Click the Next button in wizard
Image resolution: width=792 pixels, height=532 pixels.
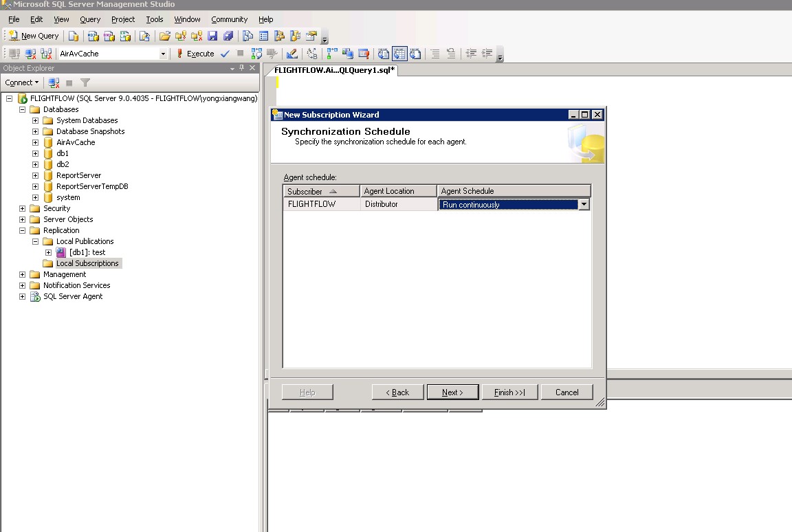click(x=452, y=392)
